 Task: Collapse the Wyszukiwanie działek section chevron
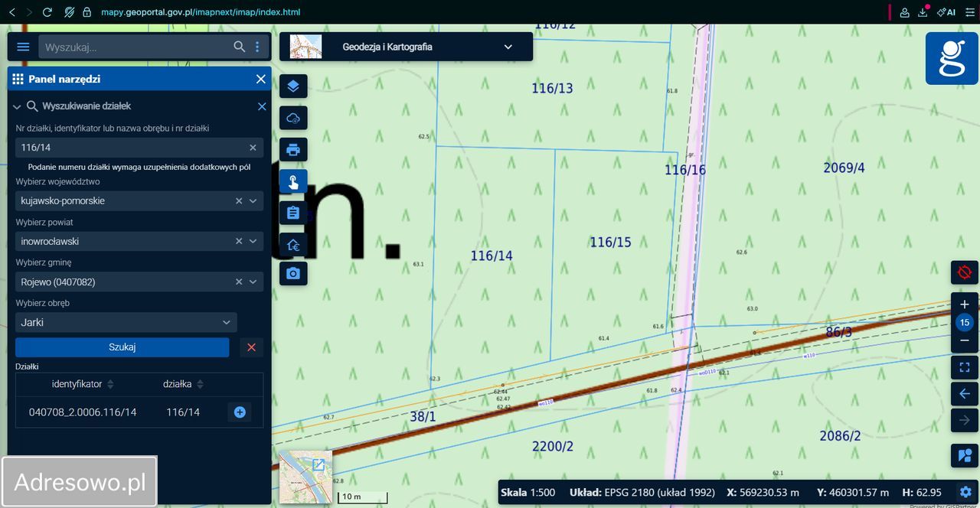tap(17, 107)
